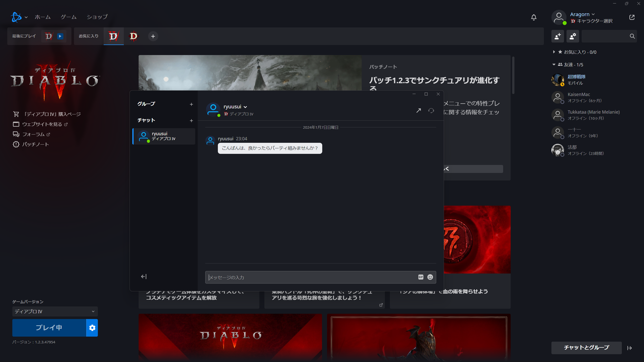The image size is (644, 362).
Task: Open Aragorn profile dropdown
Action: [x=582, y=14]
